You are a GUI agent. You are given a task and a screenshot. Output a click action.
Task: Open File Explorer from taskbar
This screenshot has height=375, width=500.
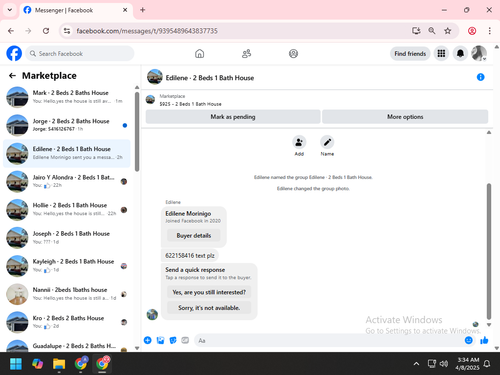[x=59, y=364]
